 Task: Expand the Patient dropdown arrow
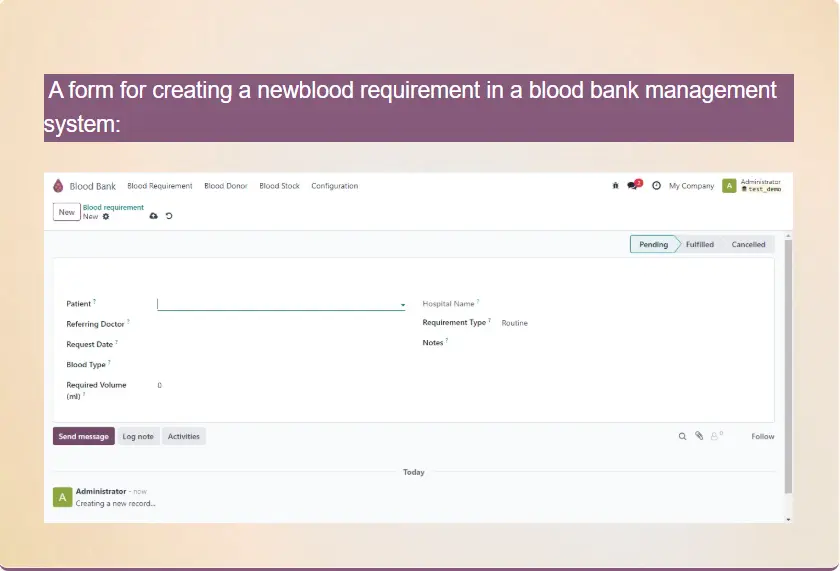tap(403, 305)
